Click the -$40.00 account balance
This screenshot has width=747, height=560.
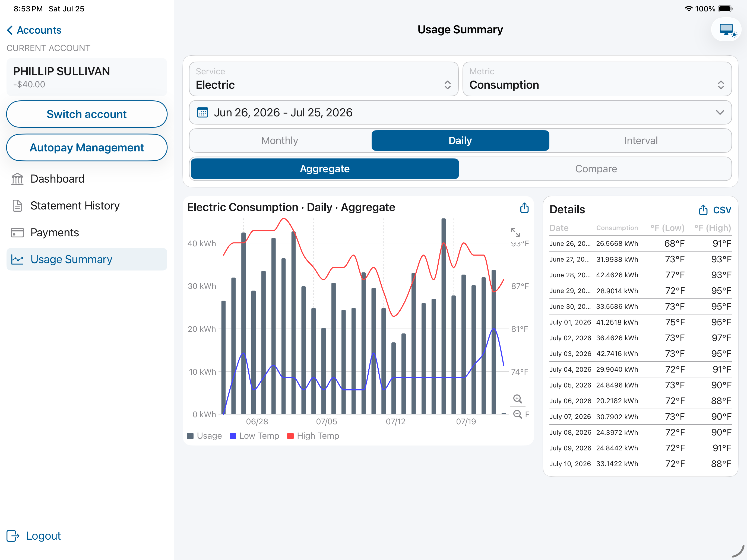pyautogui.click(x=29, y=84)
